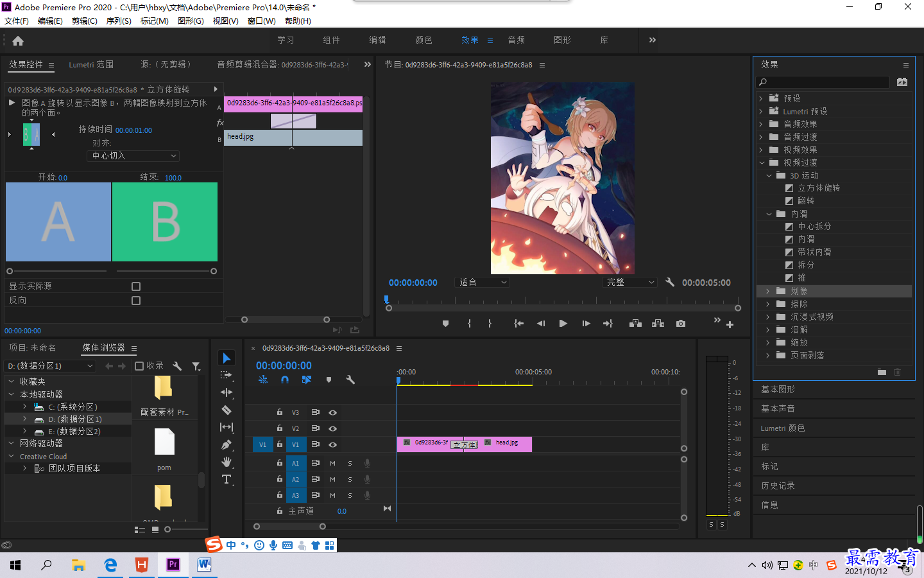This screenshot has width=924, height=578.
Task: Select the 立方体旋转 transition effect
Action: tap(819, 188)
